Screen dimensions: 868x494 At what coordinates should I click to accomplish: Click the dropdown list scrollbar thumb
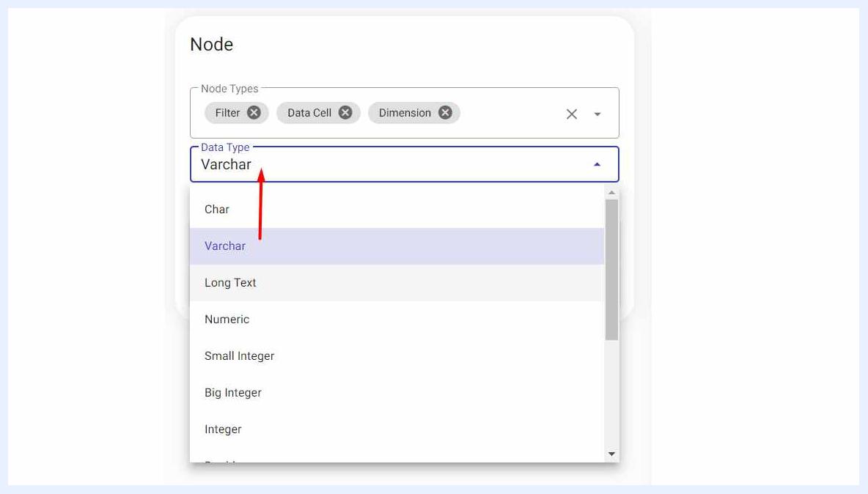(x=611, y=270)
